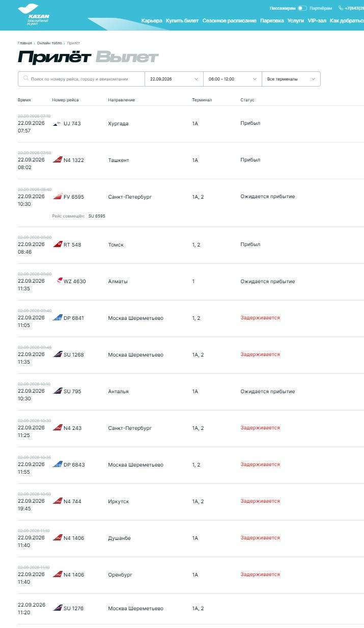Click the Купить билет link
This screenshot has width=364, height=628.
click(x=182, y=21)
